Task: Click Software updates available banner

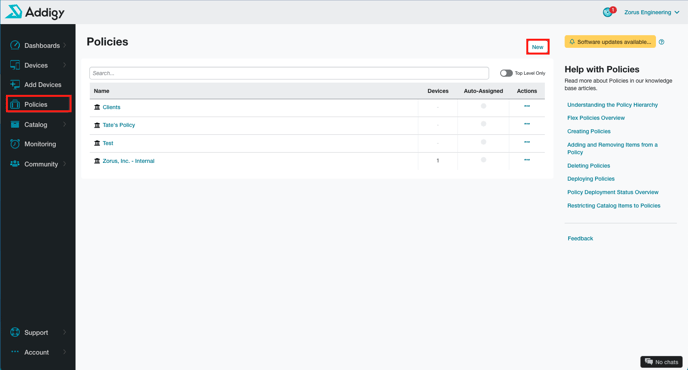Action: (x=610, y=42)
